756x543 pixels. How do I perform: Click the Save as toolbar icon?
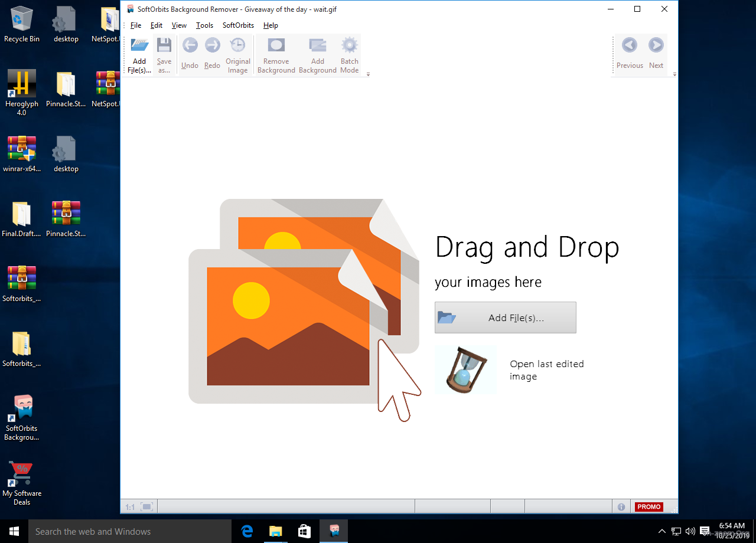tap(164, 45)
